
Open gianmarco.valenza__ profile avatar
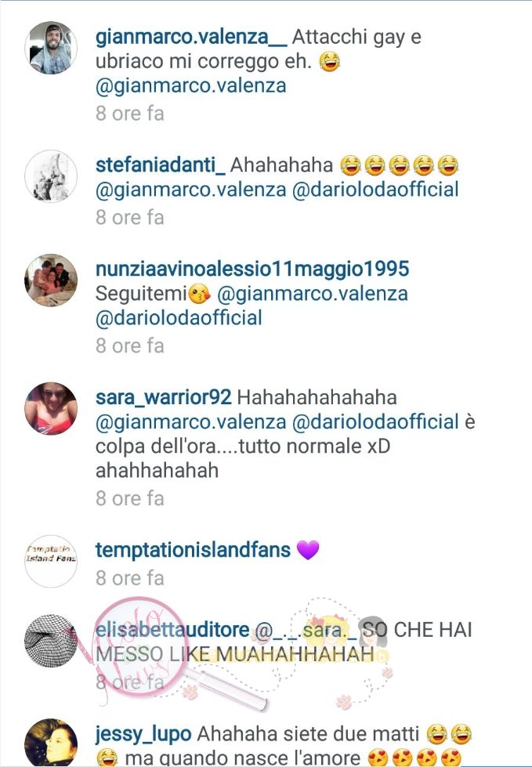tap(51, 48)
